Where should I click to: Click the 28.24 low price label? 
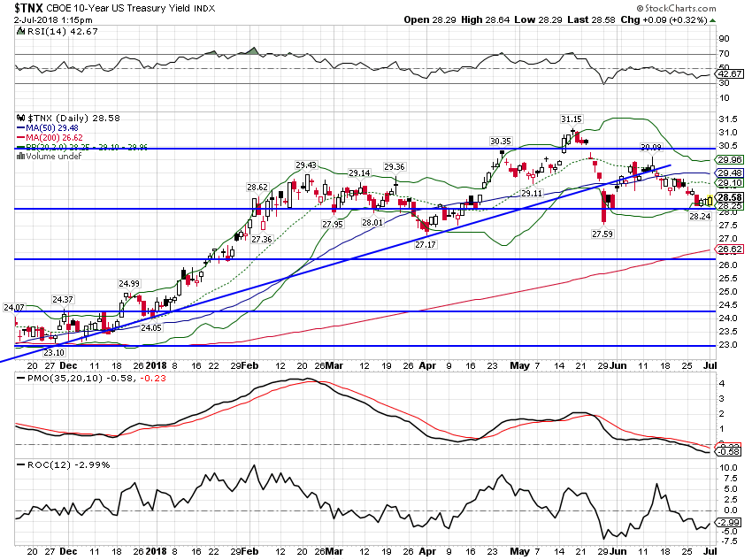click(700, 216)
